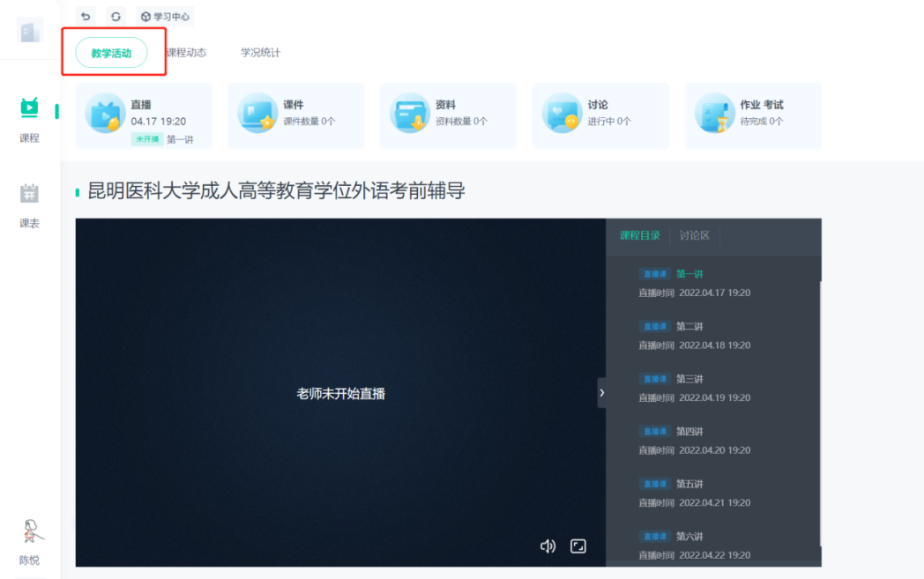Select the 教学活动 tab
This screenshot has height=579, width=924.
point(111,53)
